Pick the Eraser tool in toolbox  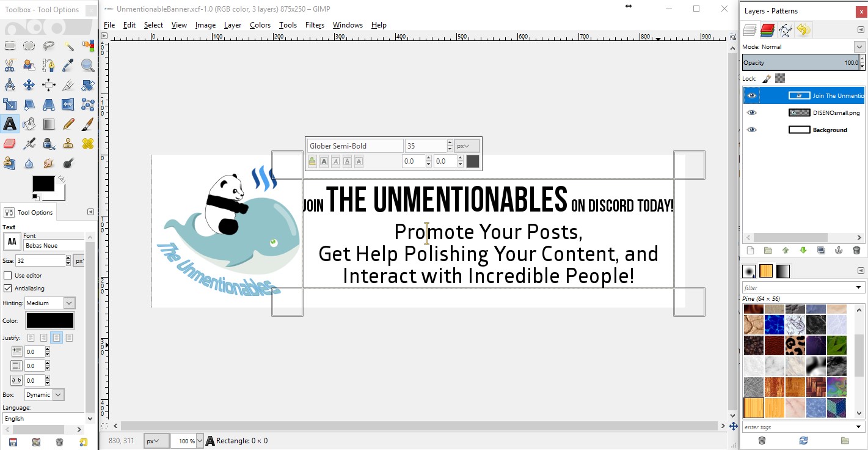(9, 144)
